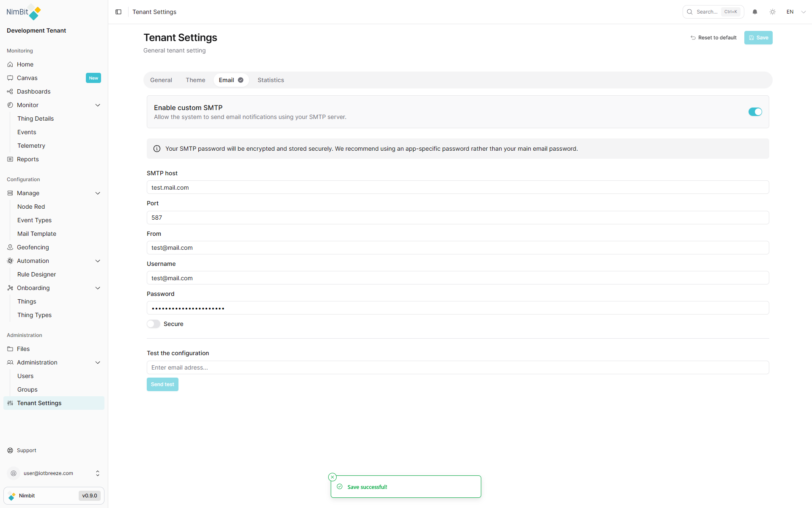The width and height of the screenshot is (812, 508).
Task: Click the Save button
Action: (x=758, y=37)
